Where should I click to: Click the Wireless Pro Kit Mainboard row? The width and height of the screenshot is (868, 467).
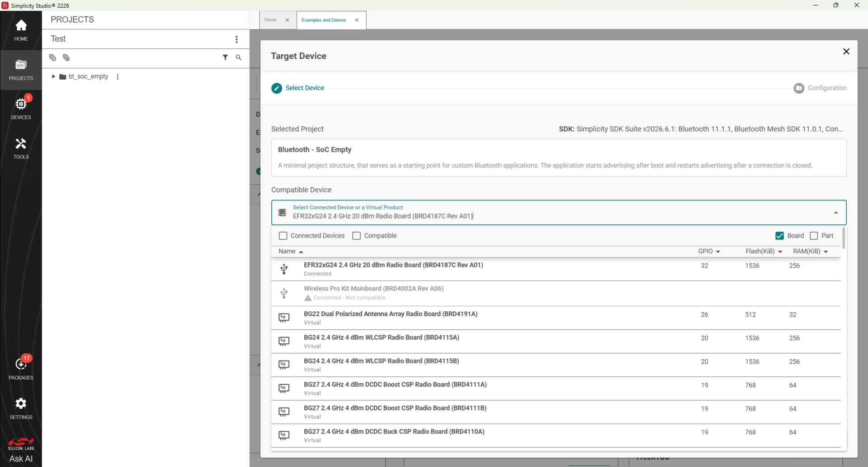coord(556,293)
